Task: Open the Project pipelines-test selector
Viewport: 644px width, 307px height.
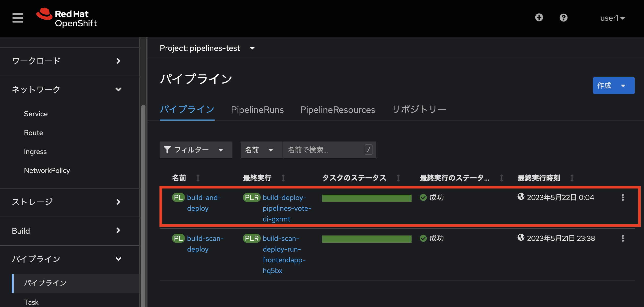Action: pos(207,48)
